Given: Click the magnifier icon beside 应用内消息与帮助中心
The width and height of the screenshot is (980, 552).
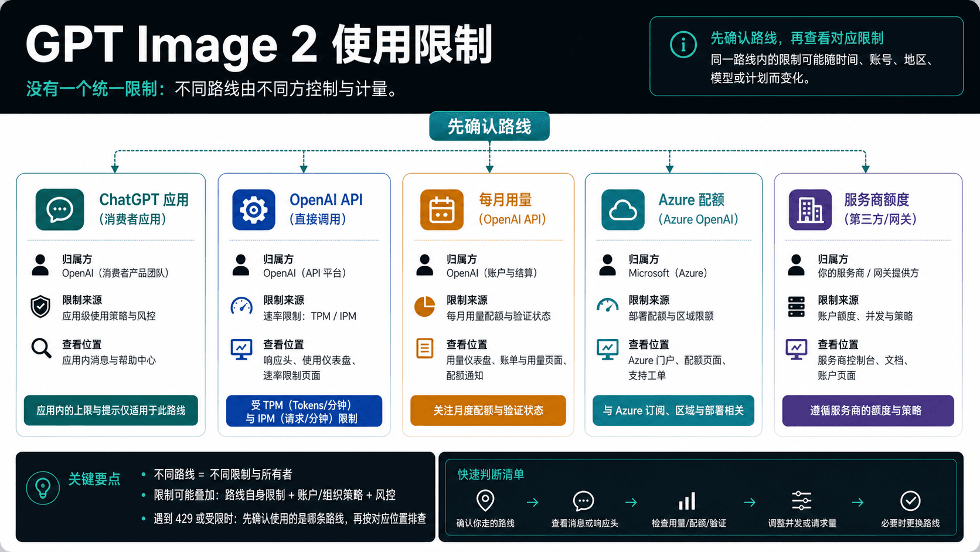Looking at the screenshot, I should coord(41,348).
